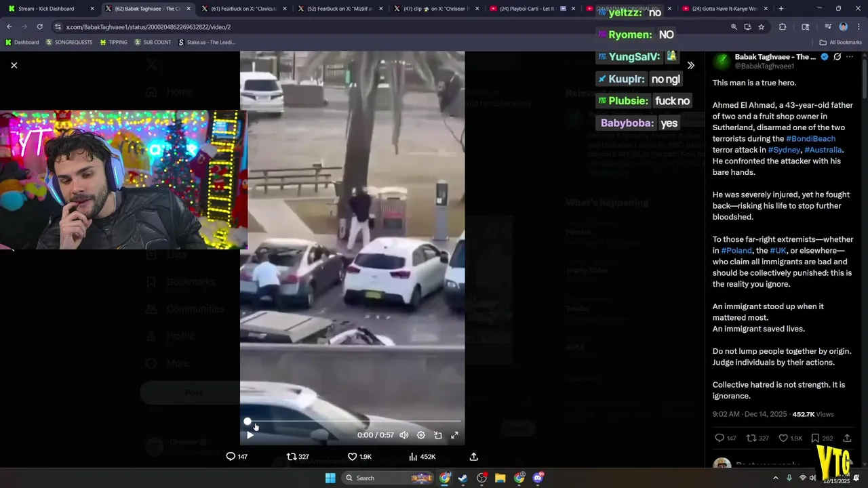Open the browser extensions puzzle icon
This screenshot has width=868, height=488.
point(783,27)
